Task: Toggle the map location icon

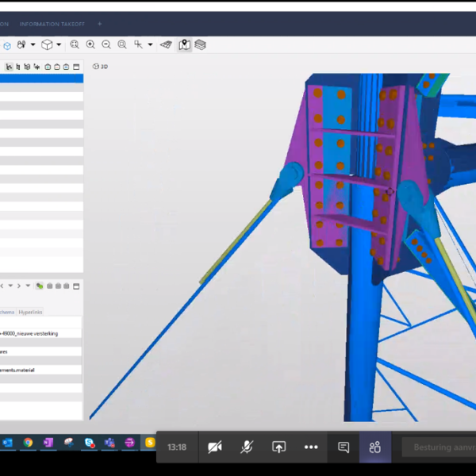Action: tap(185, 44)
